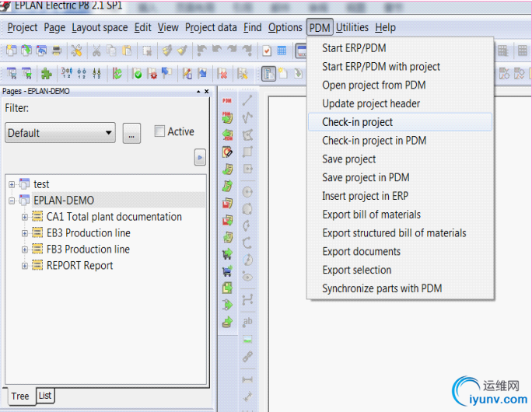
Task: Select Export bill of materials entry
Action: coord(400,215)
